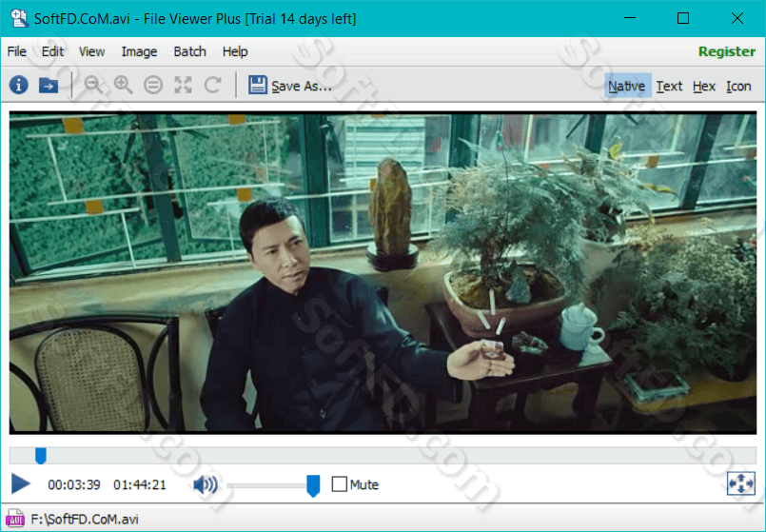Enable the Mute checkbox
Image resolution: width=766 pixels, height=532 pixels.
(339, 484)
